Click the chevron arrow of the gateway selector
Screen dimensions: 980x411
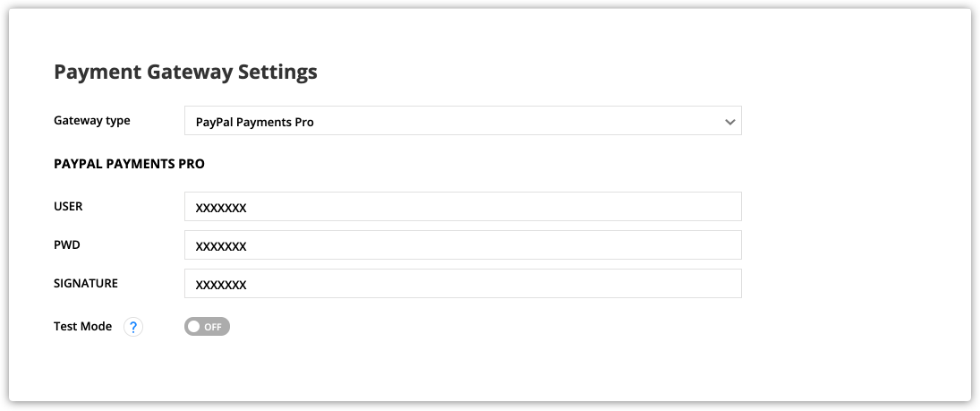coord(730,121)
